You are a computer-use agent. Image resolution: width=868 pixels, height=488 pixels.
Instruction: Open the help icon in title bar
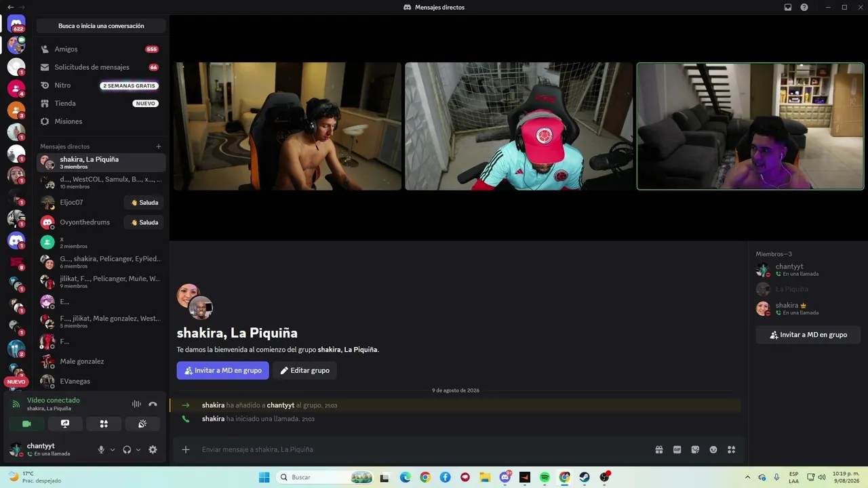click(804, 7)
